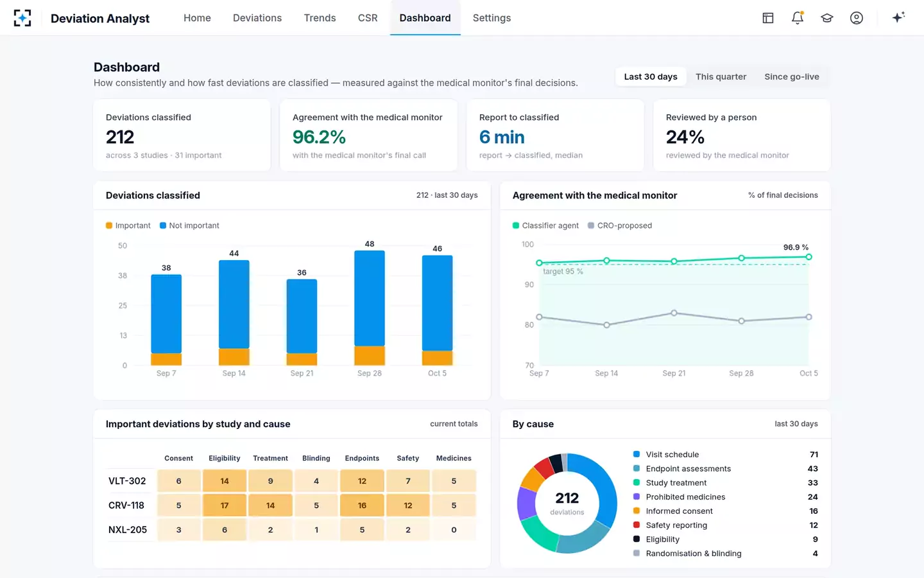Image resolution: width=924 pixels, height=578 pixels.
Task: Open the Reviewed by a person 24% card
Action: pos(742,135)
